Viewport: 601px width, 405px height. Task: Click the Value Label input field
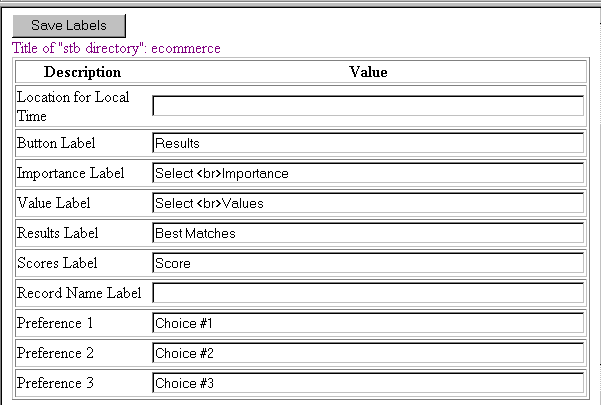[367, 203]
